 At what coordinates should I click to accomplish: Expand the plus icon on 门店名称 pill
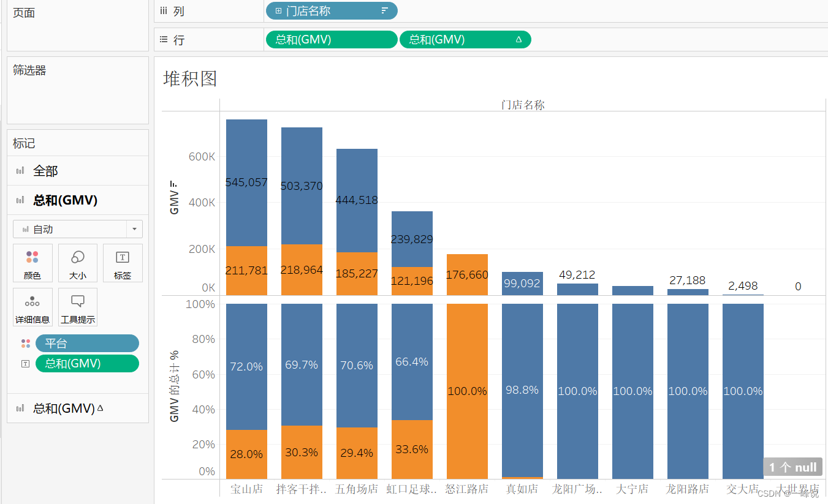click(x=278, y=11)
